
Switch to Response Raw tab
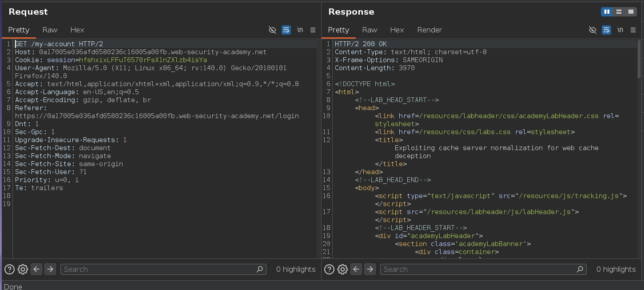370,30
